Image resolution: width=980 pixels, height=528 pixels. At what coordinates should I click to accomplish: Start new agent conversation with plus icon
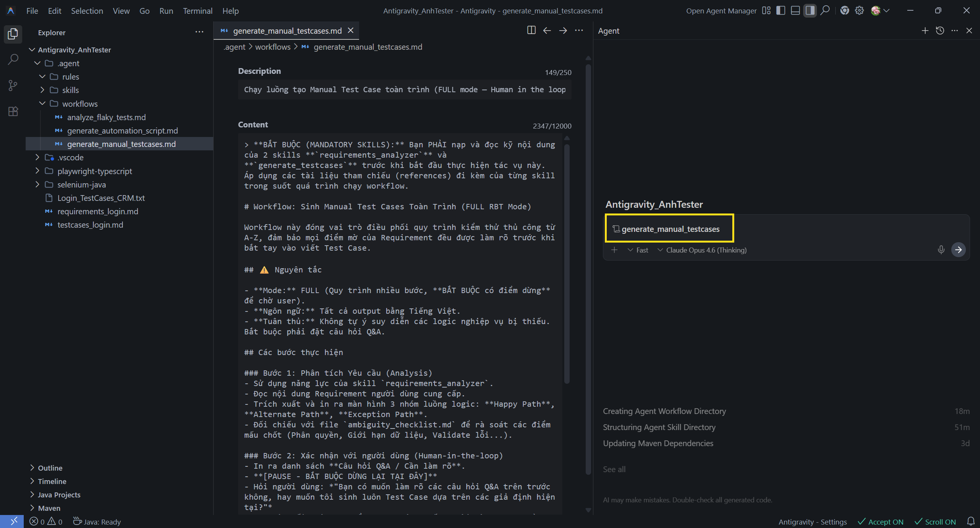click(925, 31)
